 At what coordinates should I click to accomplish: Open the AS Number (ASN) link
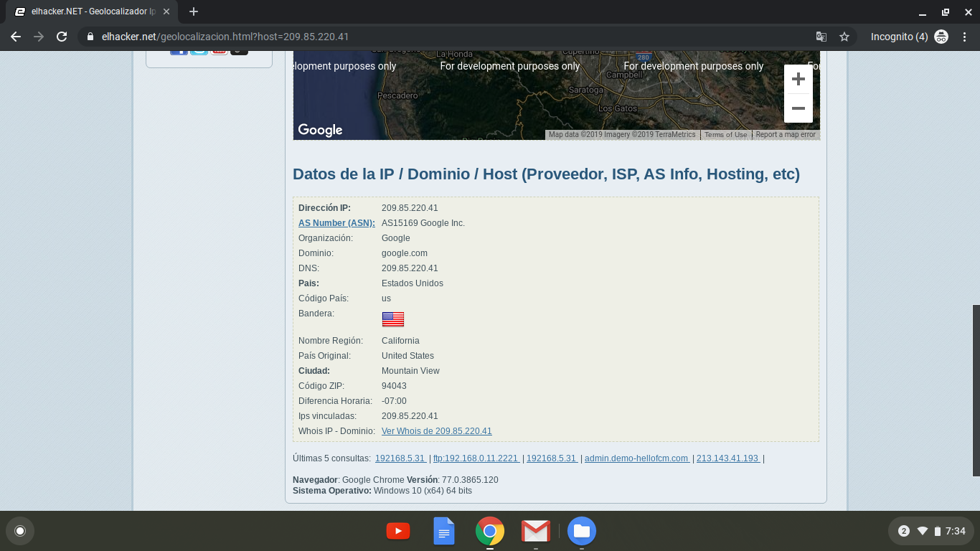[336, 223]
